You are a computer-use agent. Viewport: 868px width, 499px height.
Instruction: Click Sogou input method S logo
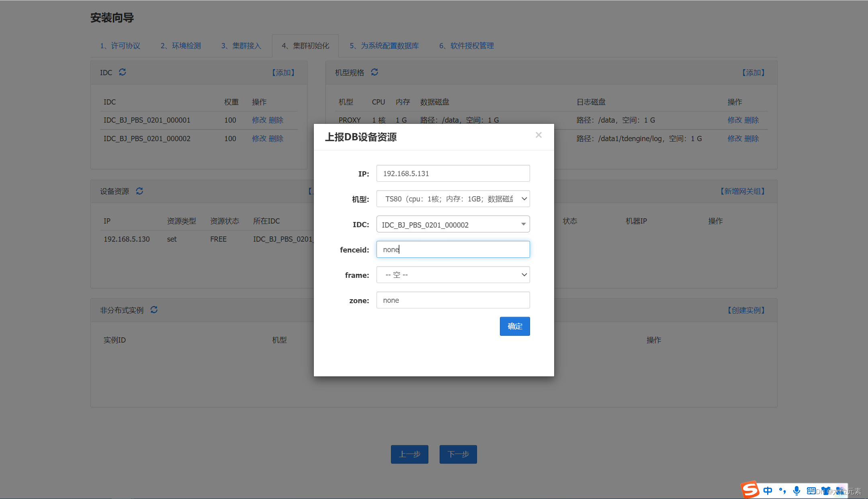[750, 490]
